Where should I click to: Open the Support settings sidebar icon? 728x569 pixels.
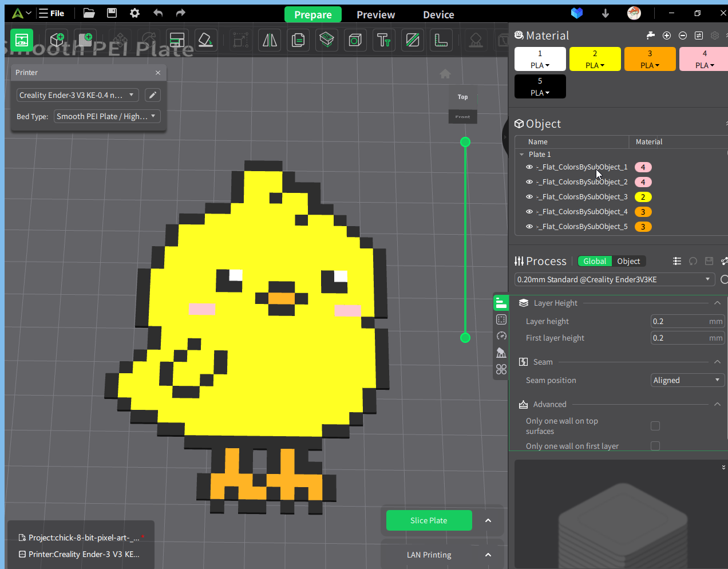pos(501,353)
